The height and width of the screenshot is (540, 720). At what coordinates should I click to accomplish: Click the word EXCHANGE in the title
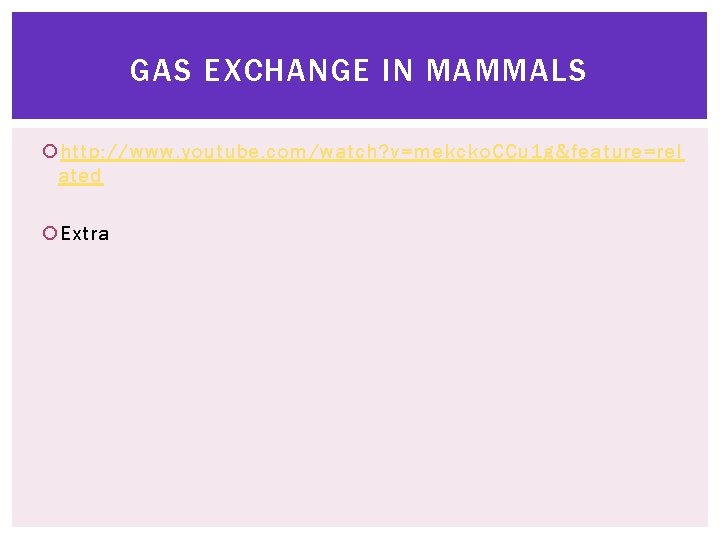pyautogui.click(x=287, y=70)
